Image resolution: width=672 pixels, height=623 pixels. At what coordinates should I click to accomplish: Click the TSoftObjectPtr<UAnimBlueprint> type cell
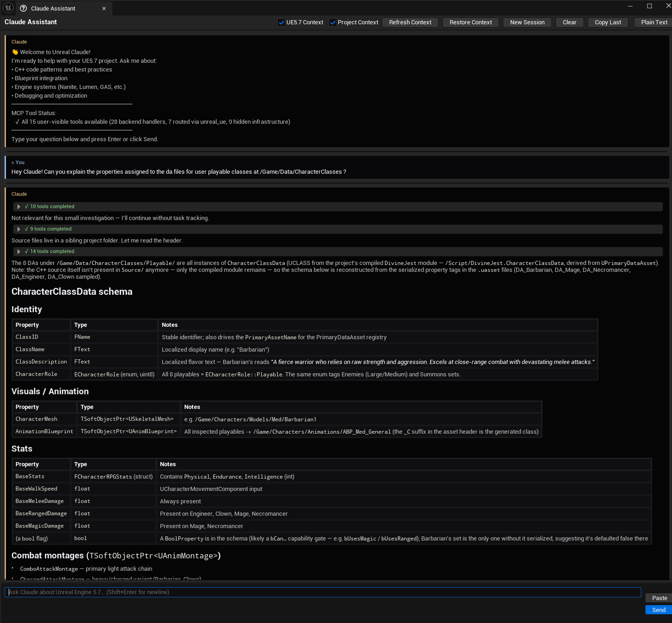click(129, 432)
